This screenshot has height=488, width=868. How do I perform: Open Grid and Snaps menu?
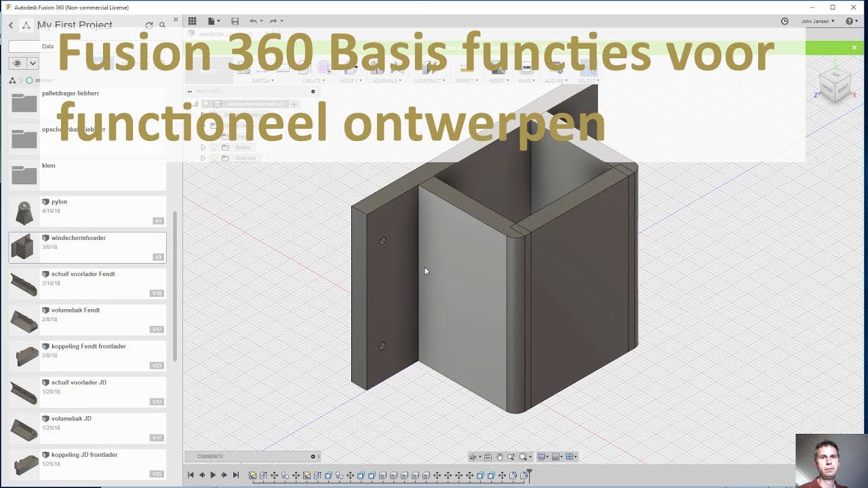click(x=557, y=457)
